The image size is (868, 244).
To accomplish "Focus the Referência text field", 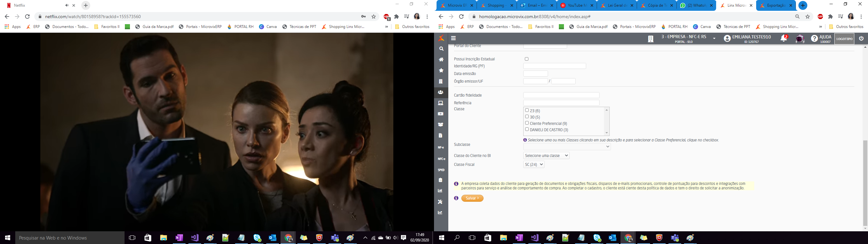I will point(561,102).
